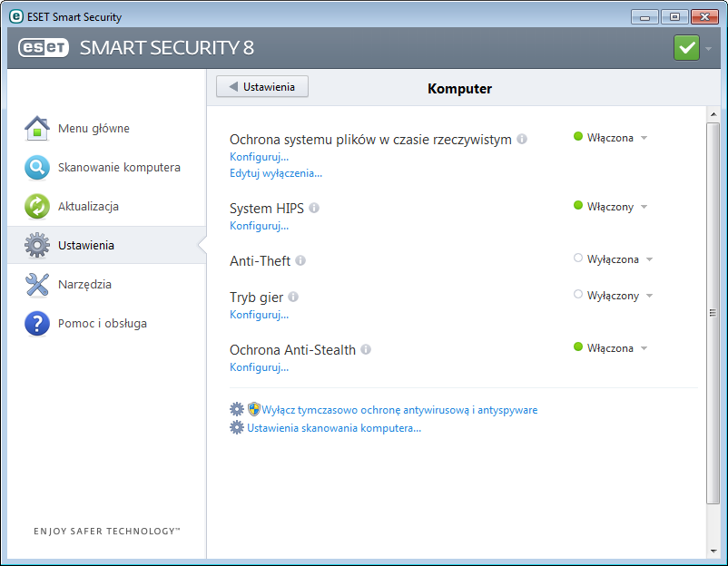Click the gear icon beside Wyłącz tymczasowo ochronę

click(x=237, y=409)
